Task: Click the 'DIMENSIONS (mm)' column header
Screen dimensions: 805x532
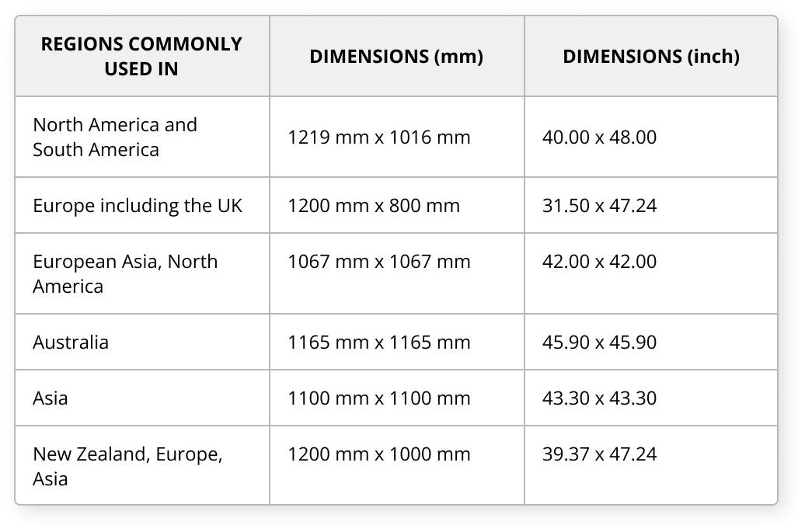Action: click(396, 56)
